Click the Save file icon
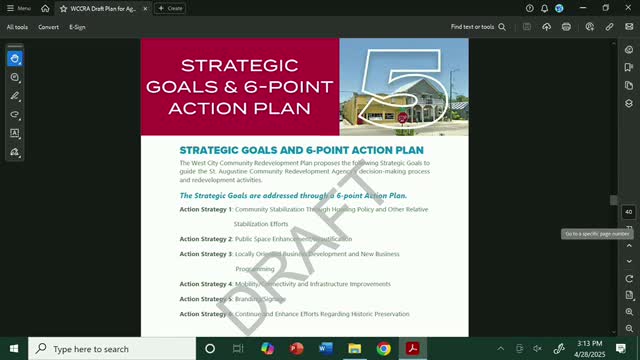This screenshot has width=640, height=360. (527, 27)
